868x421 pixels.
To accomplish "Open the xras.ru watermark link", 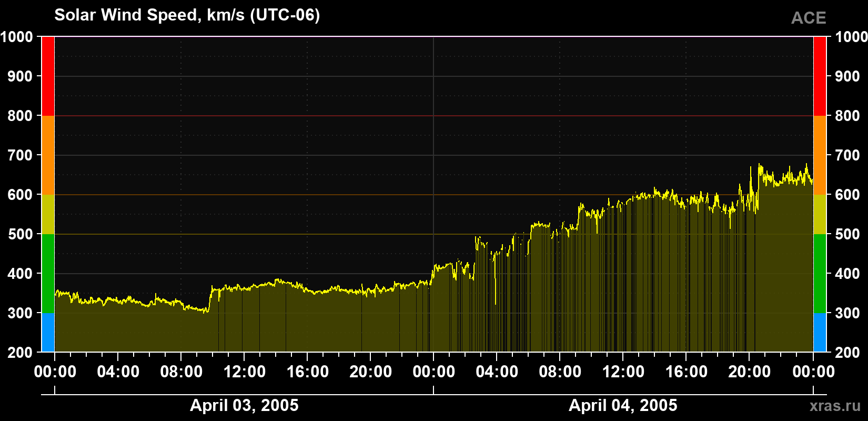I will 835,406.
